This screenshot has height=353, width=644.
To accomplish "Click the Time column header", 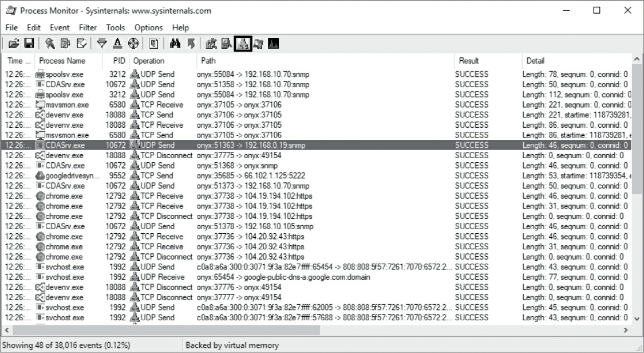I will tap(19, 61).
